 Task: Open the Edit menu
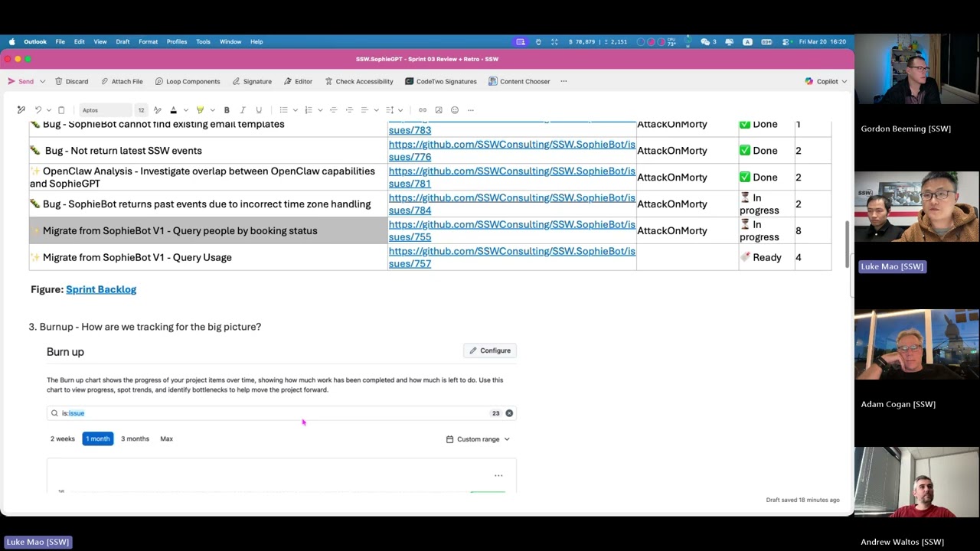click(79, 42)
